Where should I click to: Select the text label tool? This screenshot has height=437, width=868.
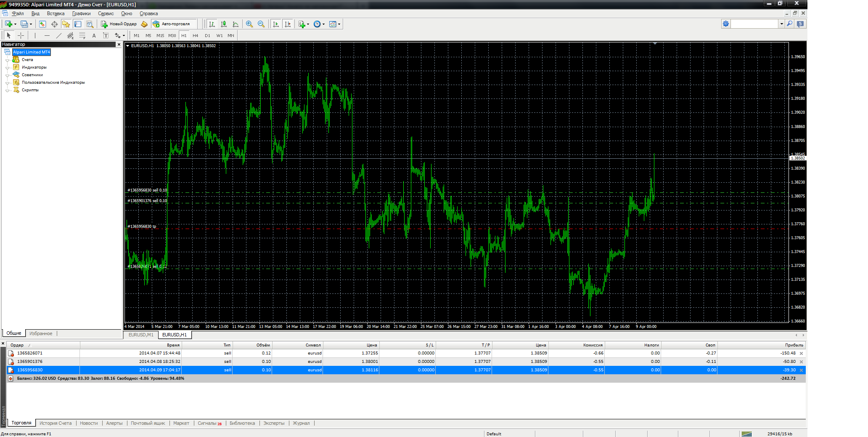(x=106, y=35)
